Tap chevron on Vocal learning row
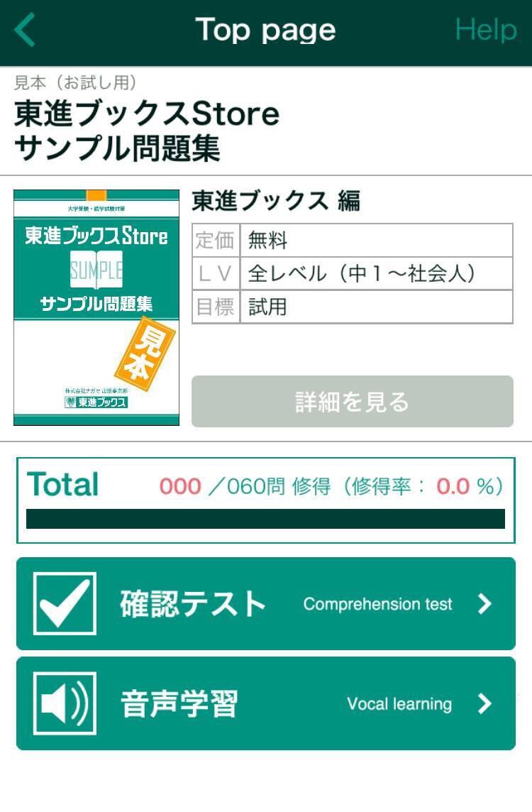Screen dimensions: 532x812 [x=485, y=703]
